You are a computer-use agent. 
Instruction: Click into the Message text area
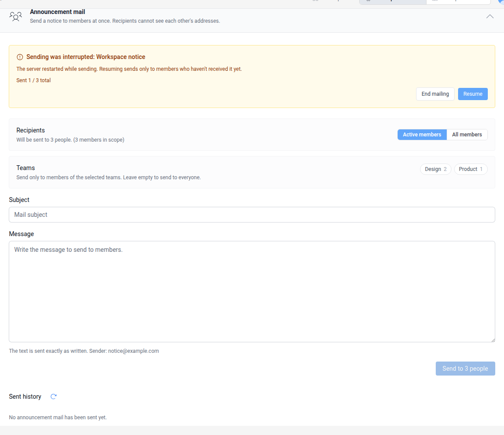click(x=252, y=292)
